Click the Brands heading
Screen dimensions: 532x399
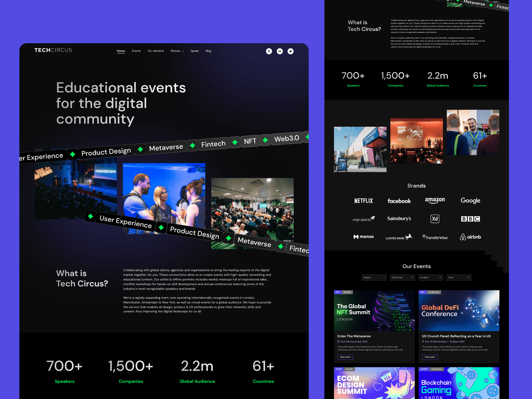pyautogui.click(x=417, y=186)
